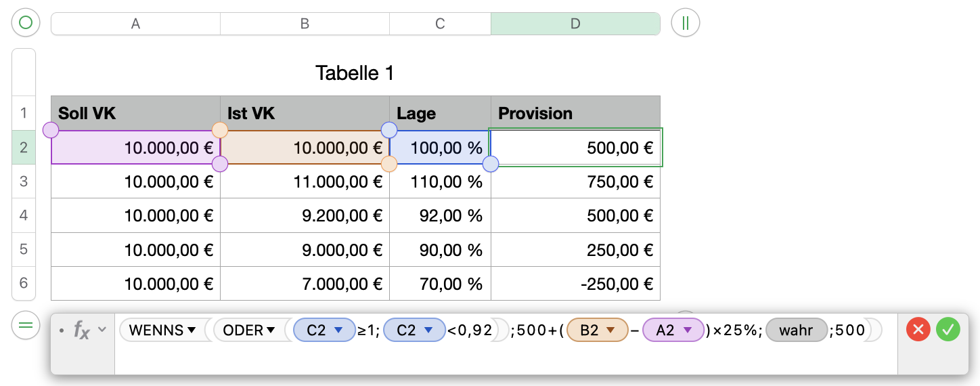Screen dimensions: 980x386
Task: Select the Lage header cell
Action: 440,113
